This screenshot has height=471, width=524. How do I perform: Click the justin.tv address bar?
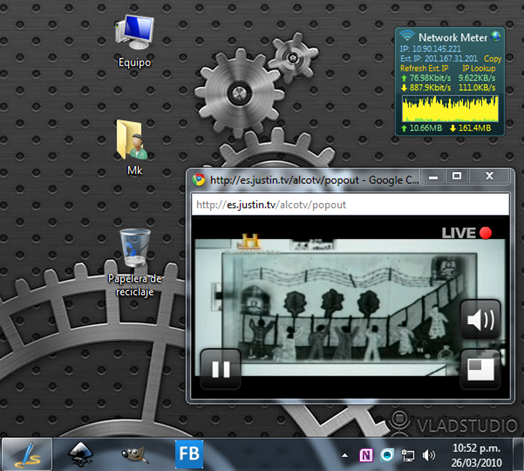pyautogui.click(x=351, y=205)
